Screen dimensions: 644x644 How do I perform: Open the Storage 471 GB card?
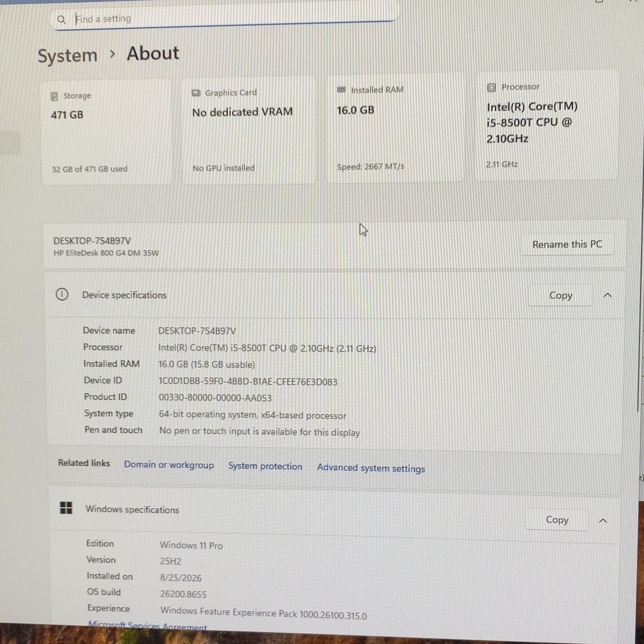(106, 132)
